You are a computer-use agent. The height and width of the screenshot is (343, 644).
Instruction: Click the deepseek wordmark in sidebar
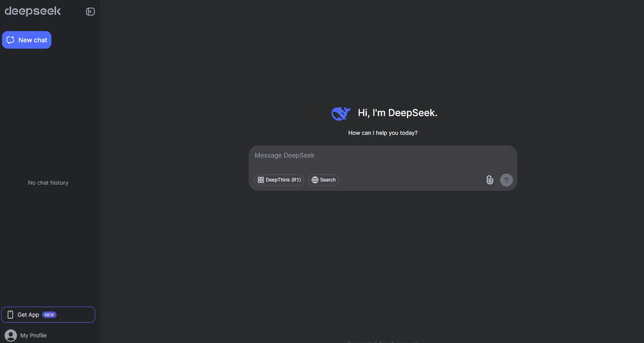(x=33, y=11)
